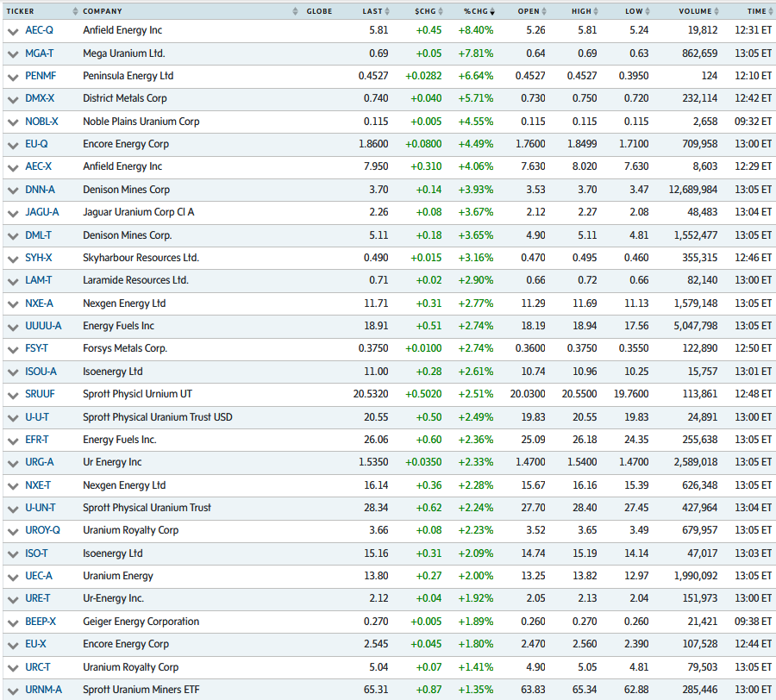Image resolution: width=776 pixels, height=700 pixels.
Task: Expand the EU-Q row chevron
Action: (x=13, y=146)
